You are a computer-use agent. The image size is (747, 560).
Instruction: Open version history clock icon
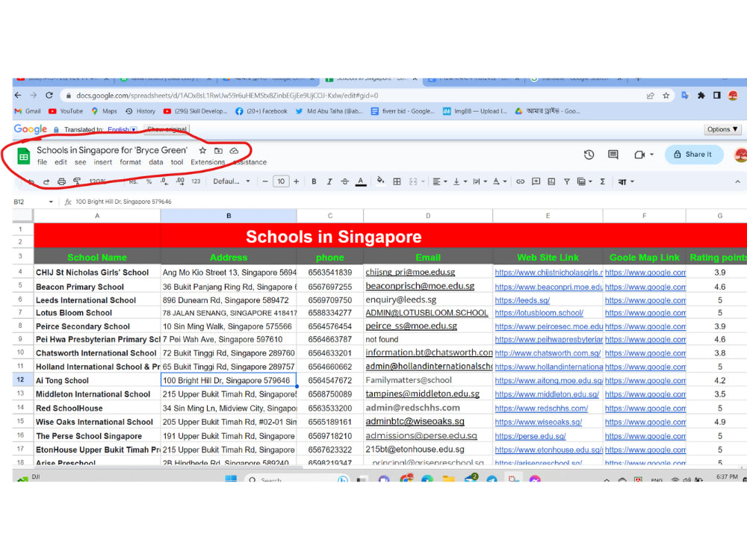[589, 155]
